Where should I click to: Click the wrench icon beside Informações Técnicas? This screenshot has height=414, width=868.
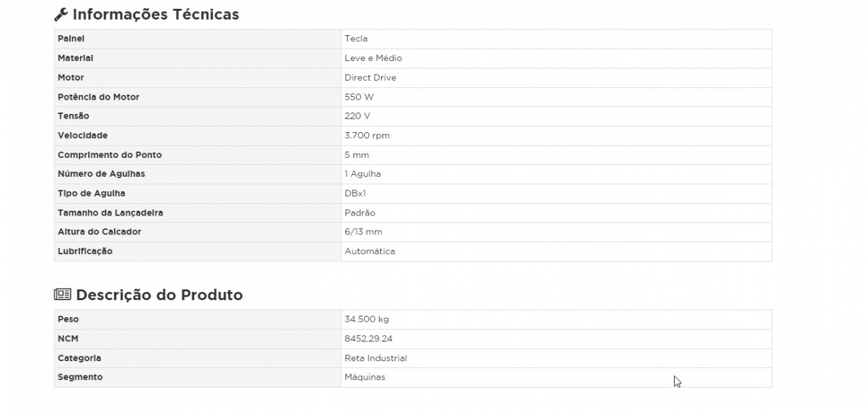coord(60,14)
